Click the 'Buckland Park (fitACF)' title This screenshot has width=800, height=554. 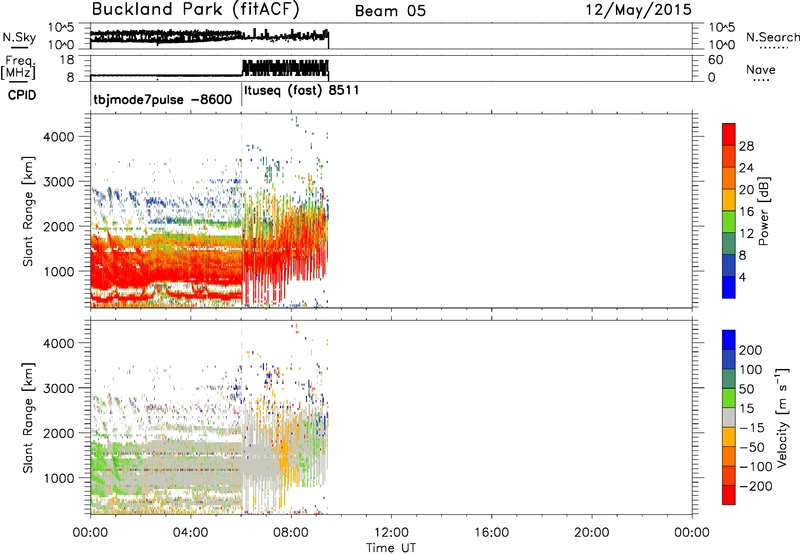coord(195,9)
